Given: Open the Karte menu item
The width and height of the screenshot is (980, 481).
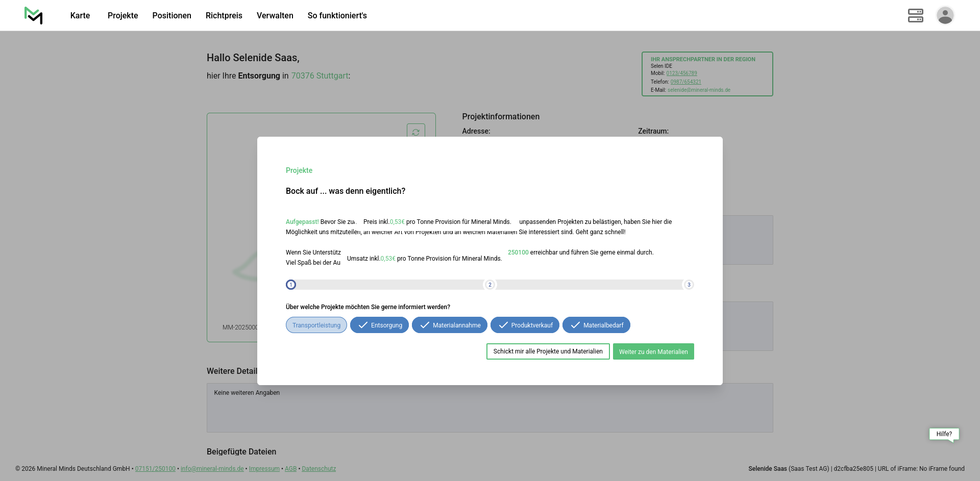Looking at the screenshot, I should point(80,16).
